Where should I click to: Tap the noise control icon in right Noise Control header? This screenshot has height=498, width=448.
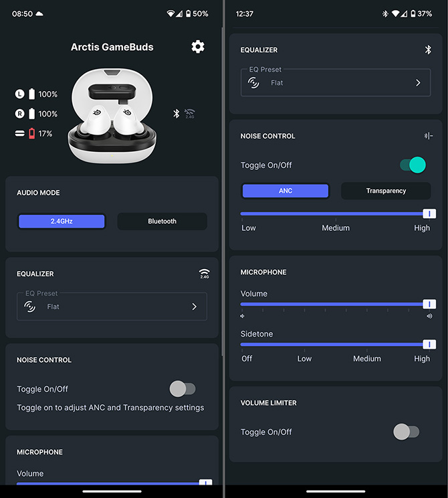point(429,136)
